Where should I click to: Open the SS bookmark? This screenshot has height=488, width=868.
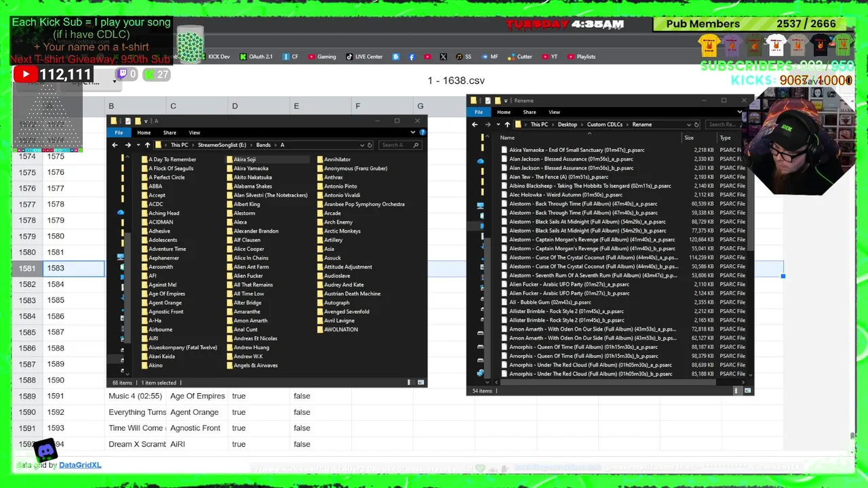coord(464,57)
